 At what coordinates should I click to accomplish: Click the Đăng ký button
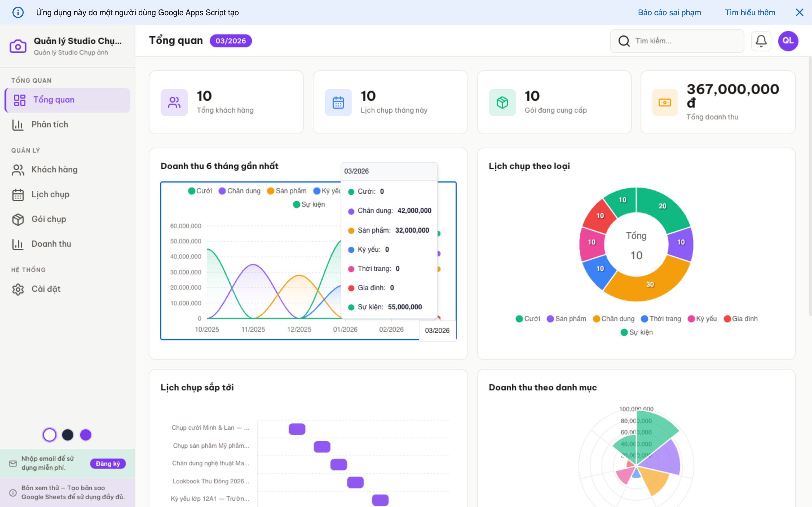tap(108, 463)
